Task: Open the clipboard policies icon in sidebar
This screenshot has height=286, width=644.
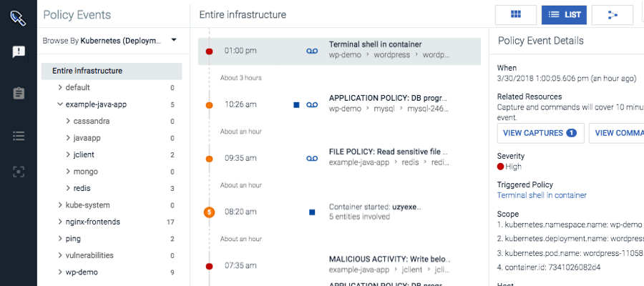Action: point(19,93)
